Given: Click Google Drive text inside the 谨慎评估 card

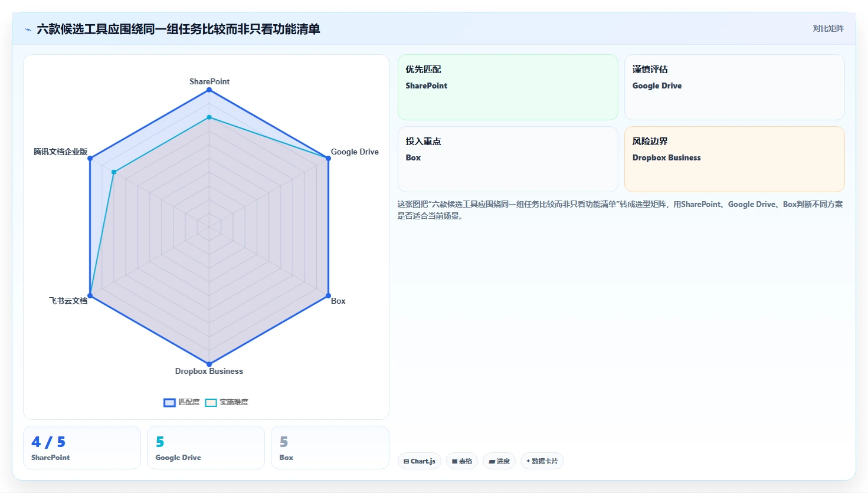Looking at the screenshot, I should click(x=657, y=86).
